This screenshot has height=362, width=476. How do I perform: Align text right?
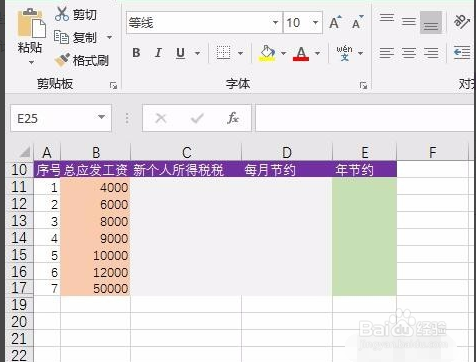click(x=431, y=53)
